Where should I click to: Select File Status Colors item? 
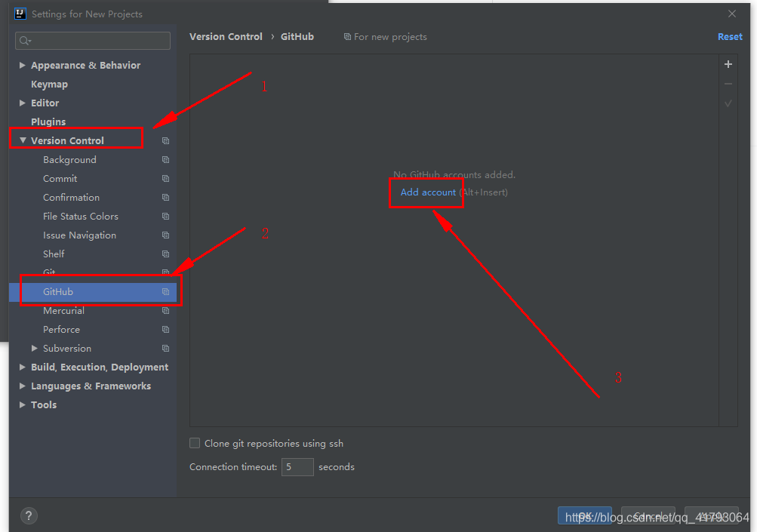[81, 217]
